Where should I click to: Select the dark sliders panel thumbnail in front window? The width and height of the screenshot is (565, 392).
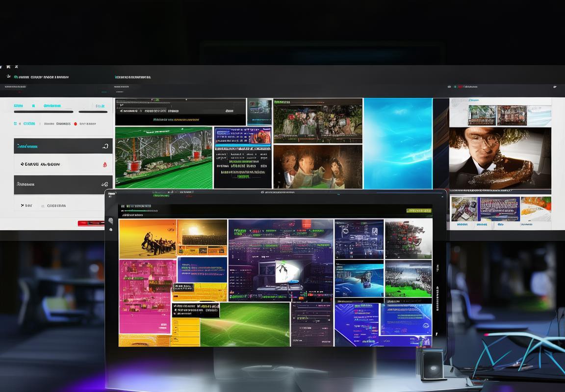(x=312, y=324)
